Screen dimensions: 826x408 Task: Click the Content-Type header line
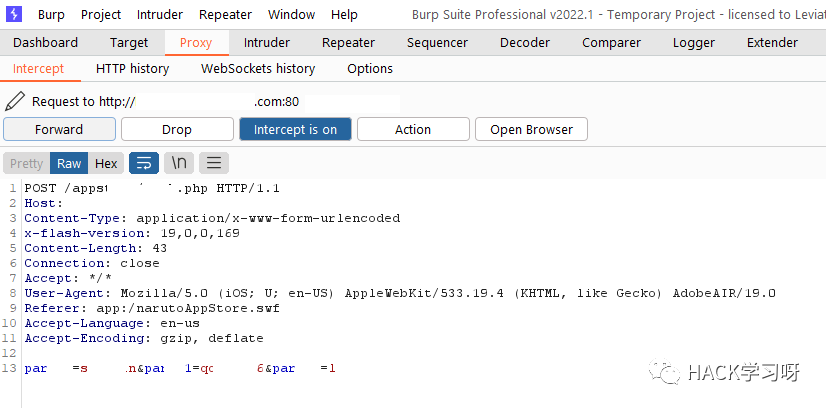212,218
